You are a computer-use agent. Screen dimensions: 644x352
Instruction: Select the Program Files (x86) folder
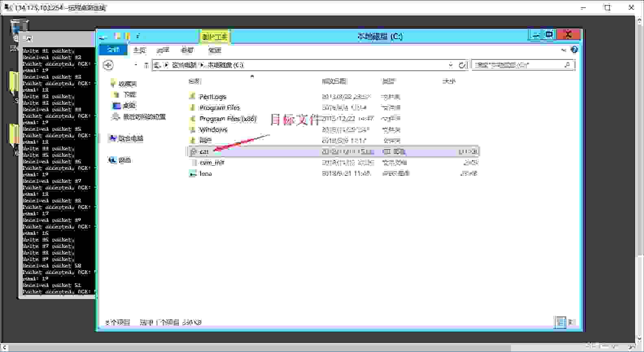pyautogui.click(x=228, y=119)
